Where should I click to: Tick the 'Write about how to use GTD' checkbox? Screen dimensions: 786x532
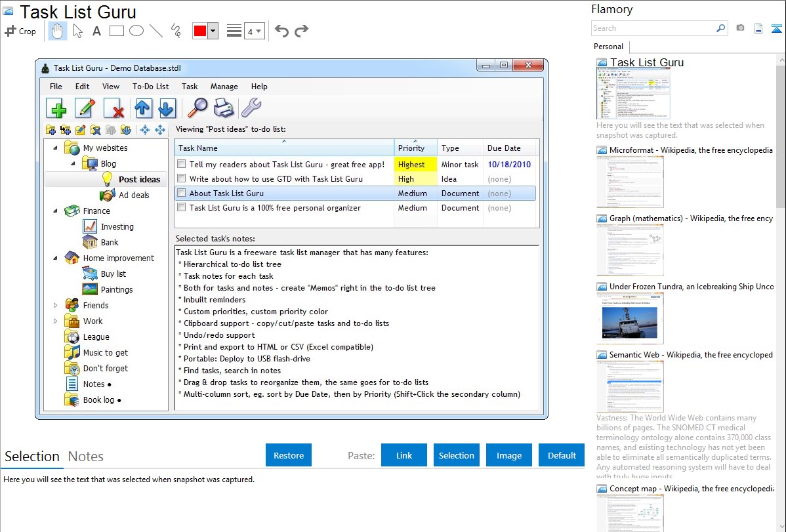[182, 179]
